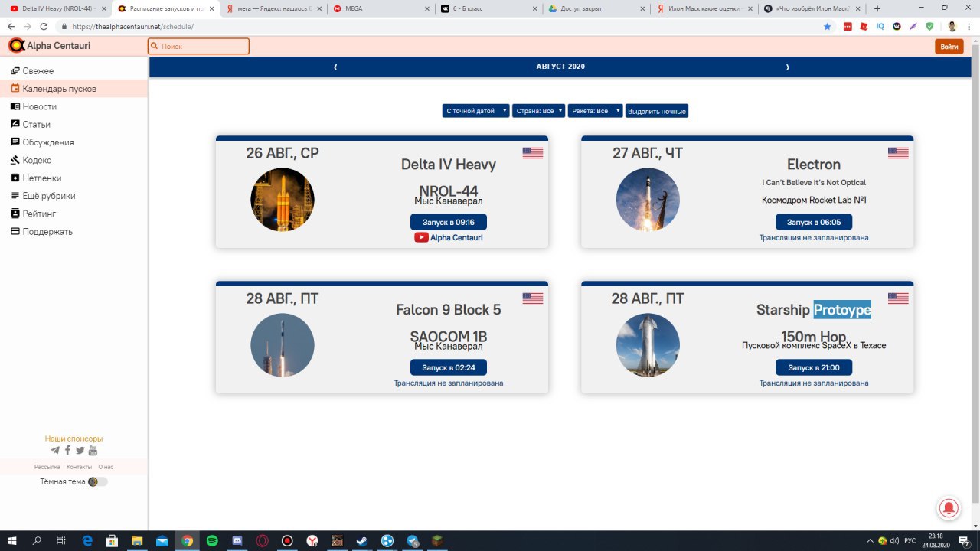Open the Ракета: Все dropdown

point(595,111)
